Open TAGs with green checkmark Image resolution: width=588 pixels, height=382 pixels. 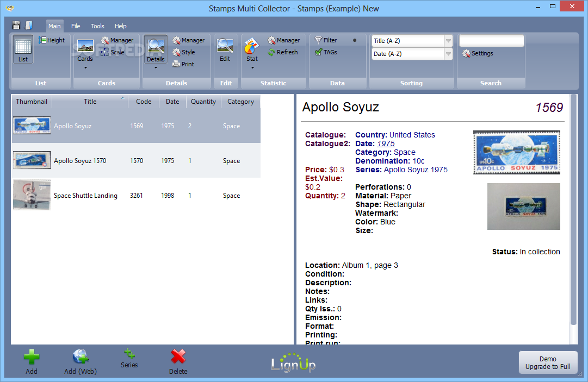tap(325, 52)
